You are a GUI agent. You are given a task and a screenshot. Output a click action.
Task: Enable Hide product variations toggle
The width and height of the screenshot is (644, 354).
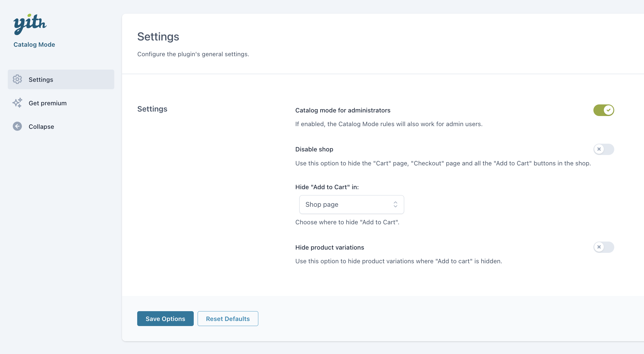click(604, 247)
